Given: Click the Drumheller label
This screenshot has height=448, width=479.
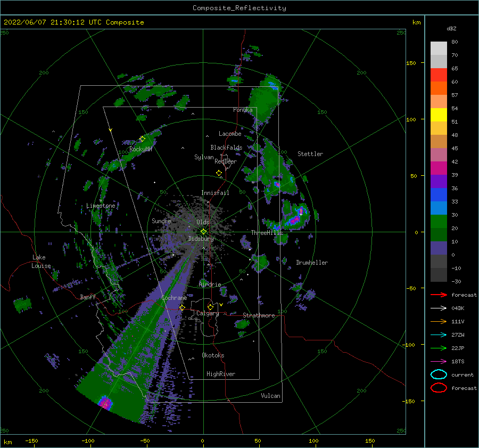Looking at the screenshot, I should 312,263.
